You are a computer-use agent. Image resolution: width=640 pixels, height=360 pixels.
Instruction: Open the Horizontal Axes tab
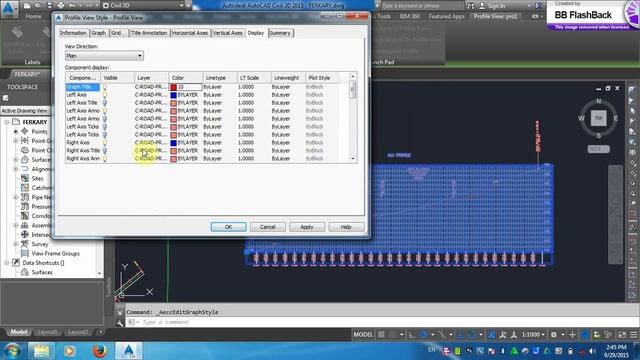(x=190, y=33)
